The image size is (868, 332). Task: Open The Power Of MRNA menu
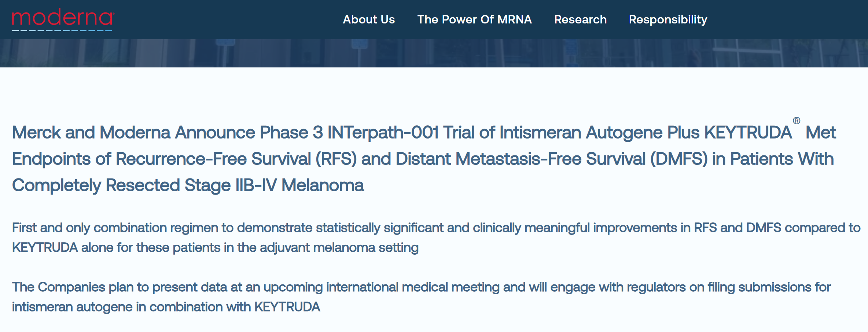click(474, 19)
